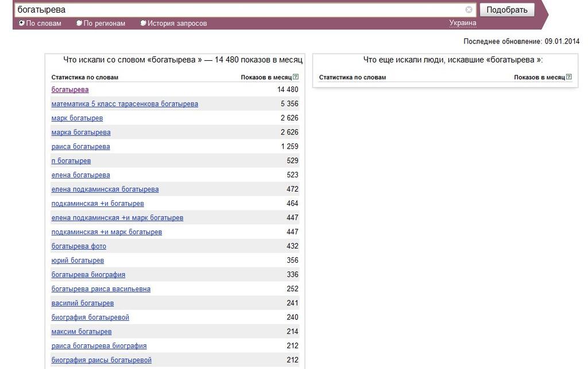588x369 pixels.
Task: Open the 'богатырева биография' link
Action: [88, 274]
